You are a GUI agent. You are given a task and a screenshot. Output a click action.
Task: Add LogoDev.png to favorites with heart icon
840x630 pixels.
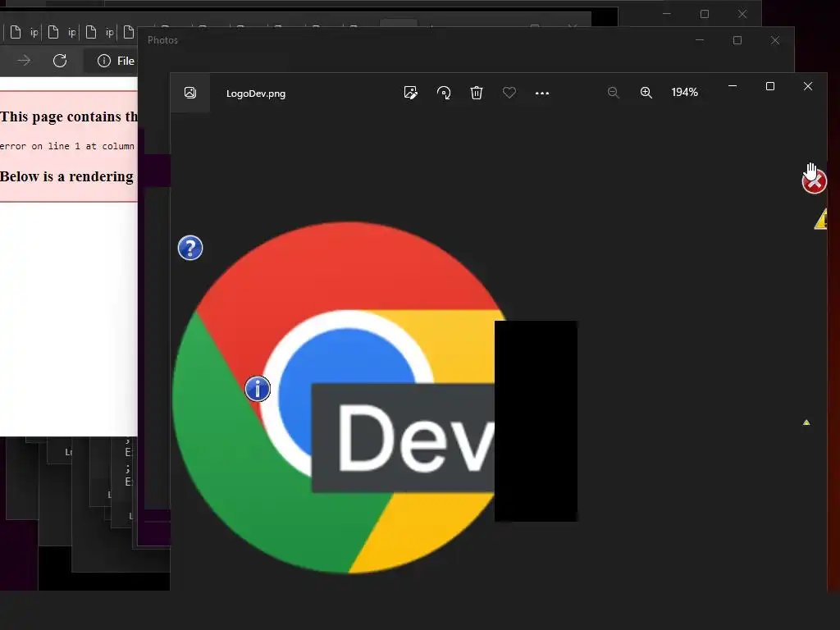pyautogui.click(x=509, y=93)
